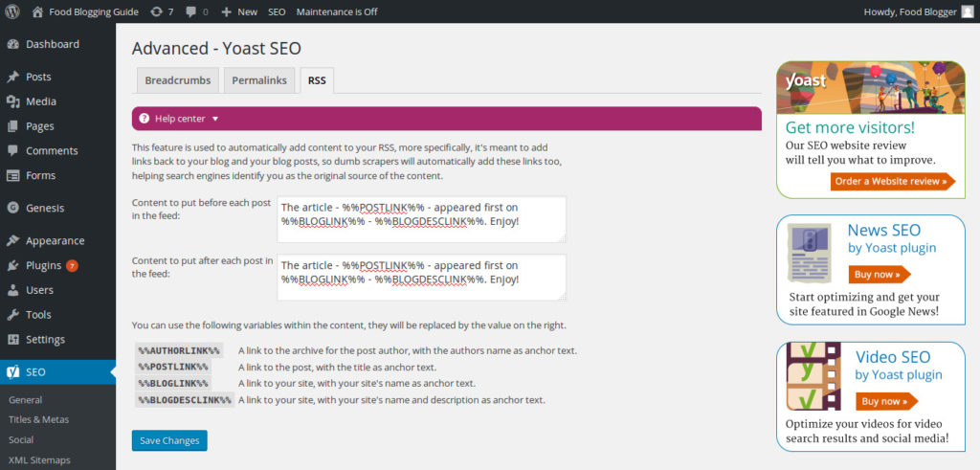Open Titles & Metas submenu item
Viewport: 980px width, 470px height.
point(38,420)
